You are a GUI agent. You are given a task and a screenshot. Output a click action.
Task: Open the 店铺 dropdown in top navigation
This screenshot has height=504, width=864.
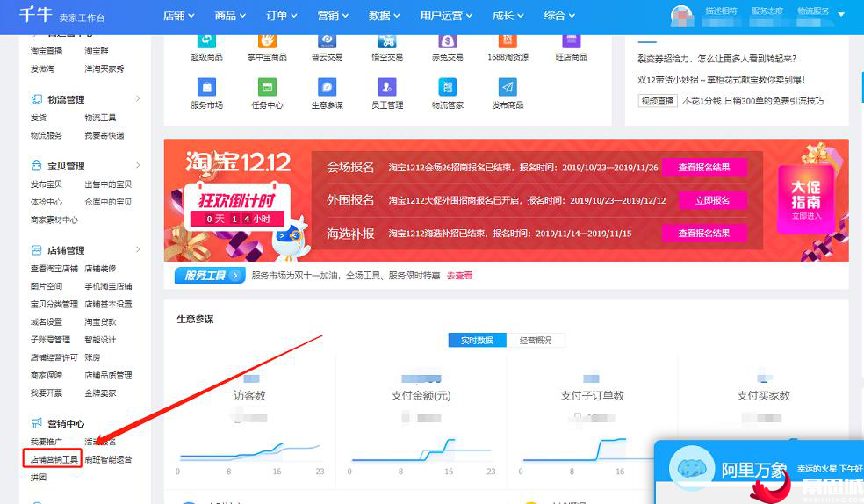pos(178,16)
